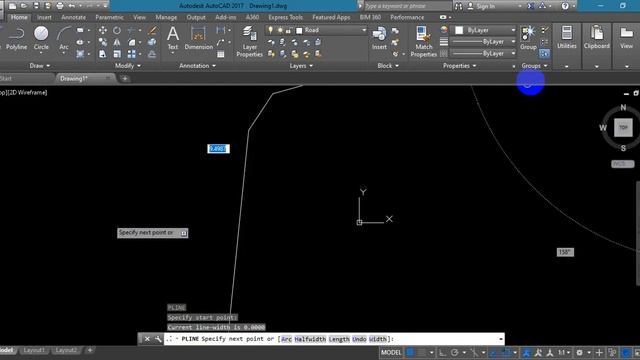Expand the Properties panel

click(460, 66)
